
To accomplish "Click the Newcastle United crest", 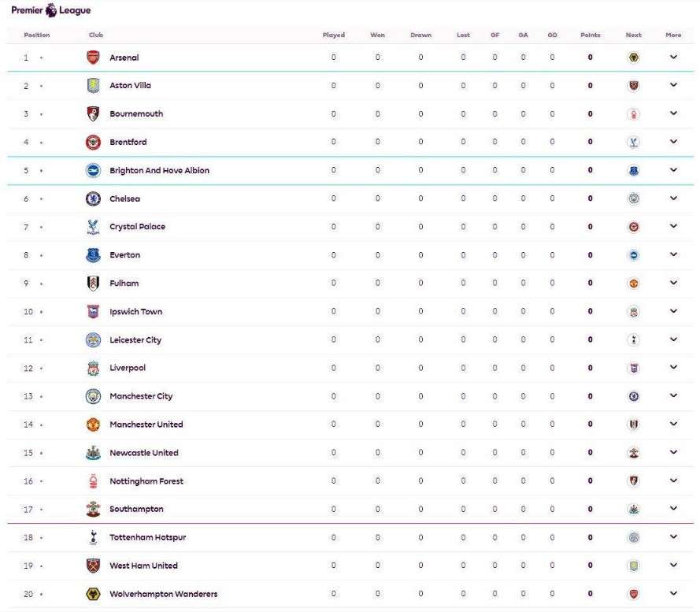I will pos(93,453).
